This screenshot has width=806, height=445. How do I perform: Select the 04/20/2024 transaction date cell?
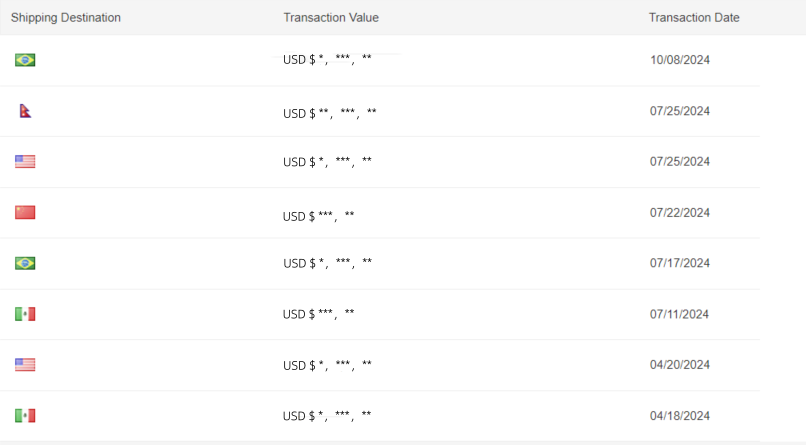click(x=680, y=365)
